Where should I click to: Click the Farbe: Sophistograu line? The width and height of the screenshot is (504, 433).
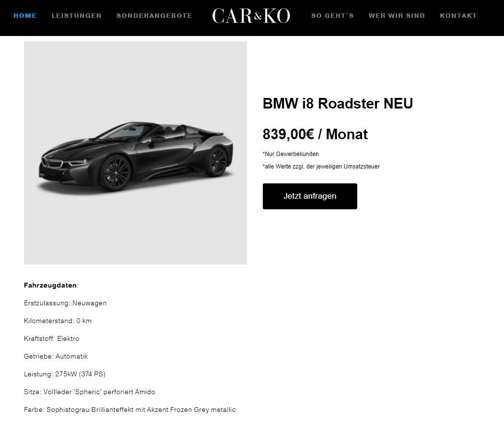pyautogui.click(x=130, y=409)
